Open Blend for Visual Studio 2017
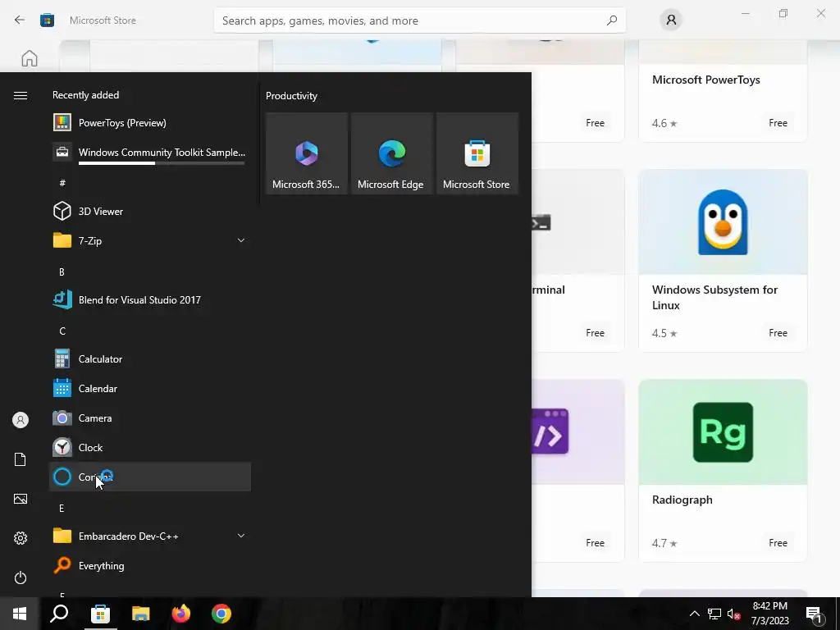This screenshot has height=630, width=840. tap(150, 300)
